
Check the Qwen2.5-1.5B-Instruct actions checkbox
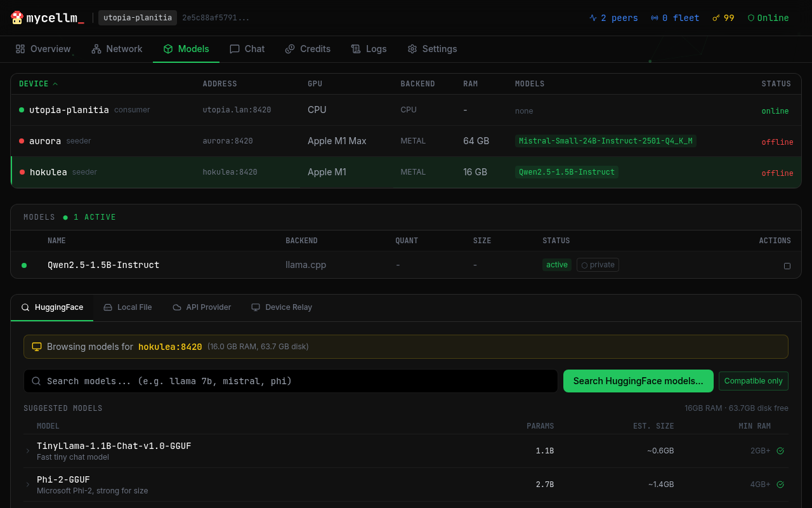point(787,265)
